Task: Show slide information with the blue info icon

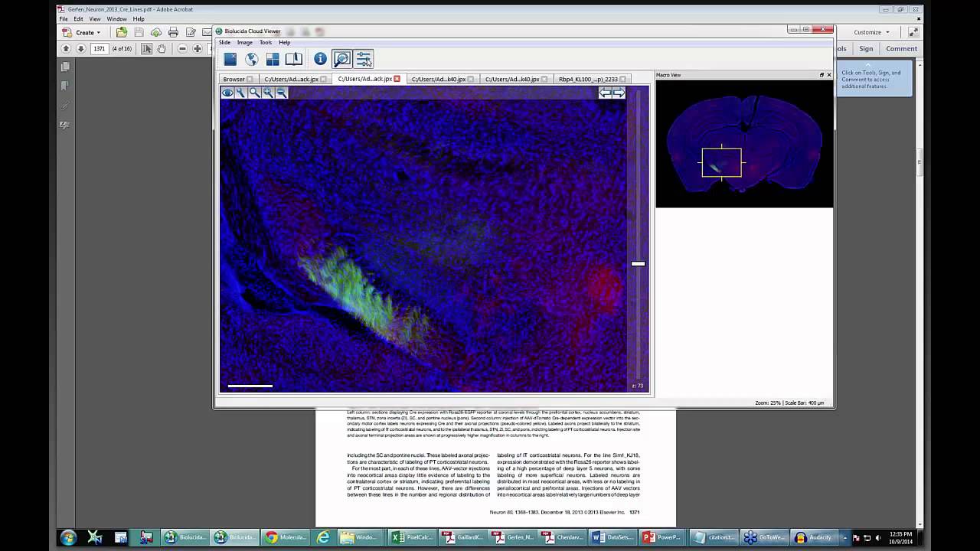Action: click(320, 59)
